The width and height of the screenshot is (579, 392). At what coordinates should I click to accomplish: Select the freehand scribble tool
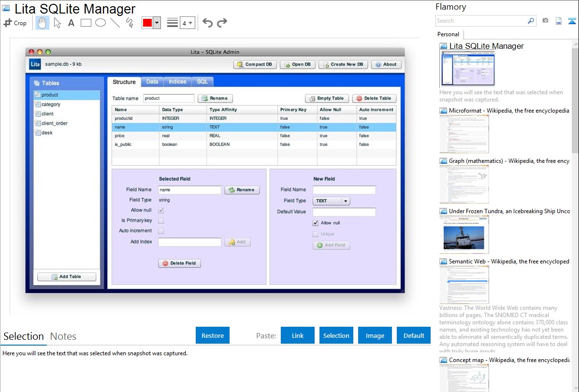tap(130, 23)
